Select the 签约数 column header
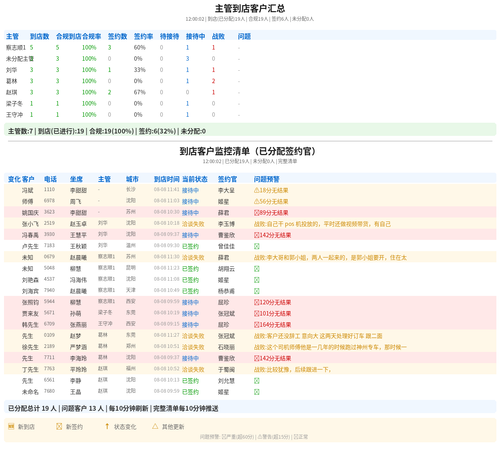This screenshot has height=459, width=500. pos(118,36)
